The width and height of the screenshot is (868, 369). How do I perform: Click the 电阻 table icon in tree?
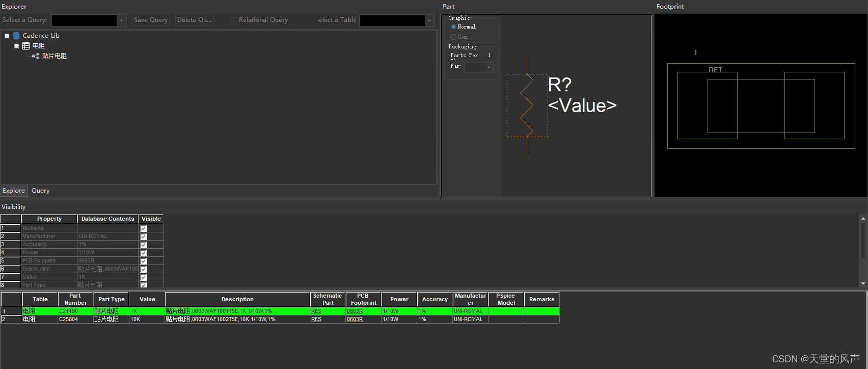click(26, 46)
